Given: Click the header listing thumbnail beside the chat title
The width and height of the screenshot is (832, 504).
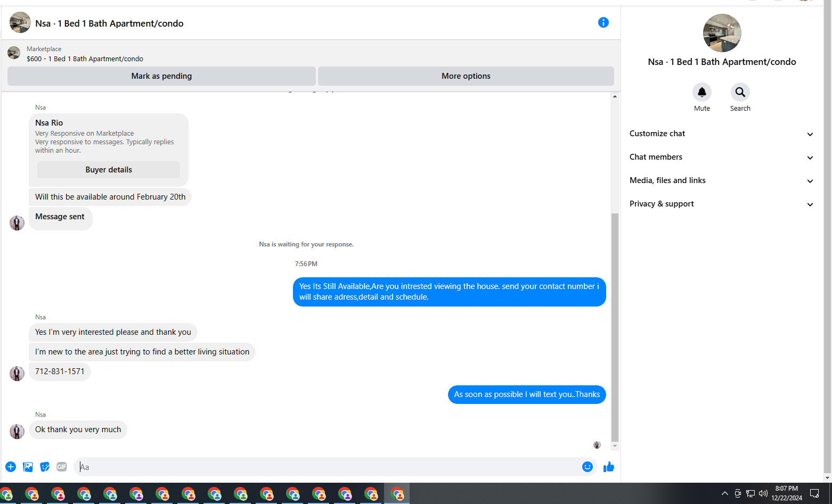Looking at the screenshot, I should click(x=20, y=22).
